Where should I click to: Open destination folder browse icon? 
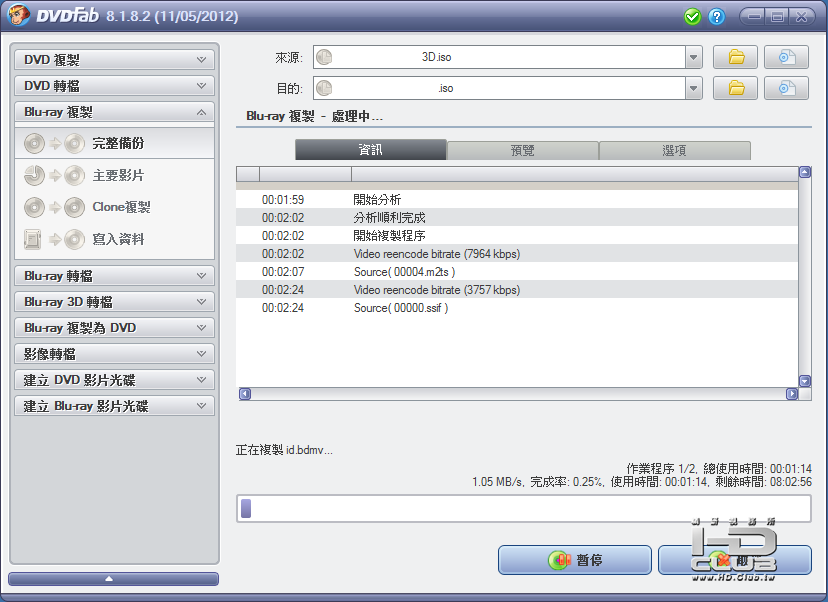coord(735,88)
